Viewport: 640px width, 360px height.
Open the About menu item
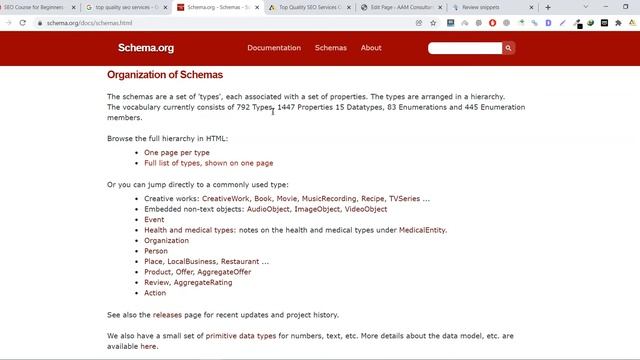[371, 48]
